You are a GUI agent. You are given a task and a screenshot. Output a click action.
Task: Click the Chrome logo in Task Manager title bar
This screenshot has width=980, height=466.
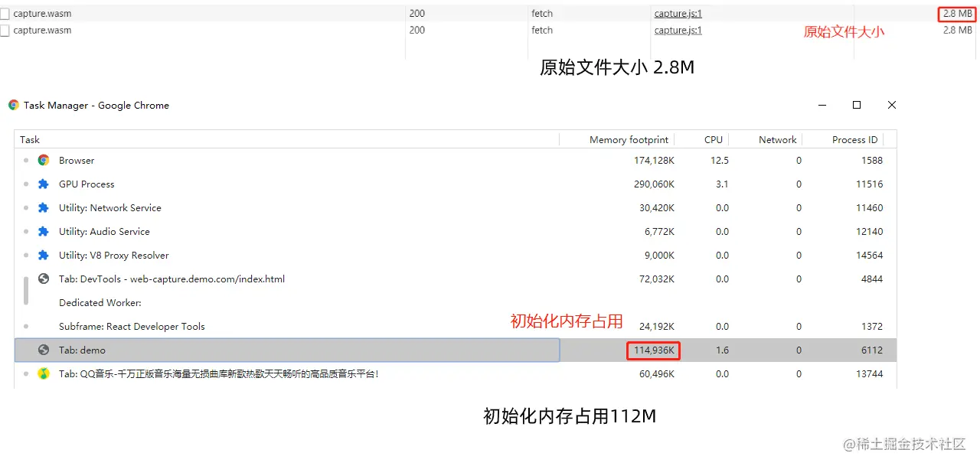tap(12, 105)
